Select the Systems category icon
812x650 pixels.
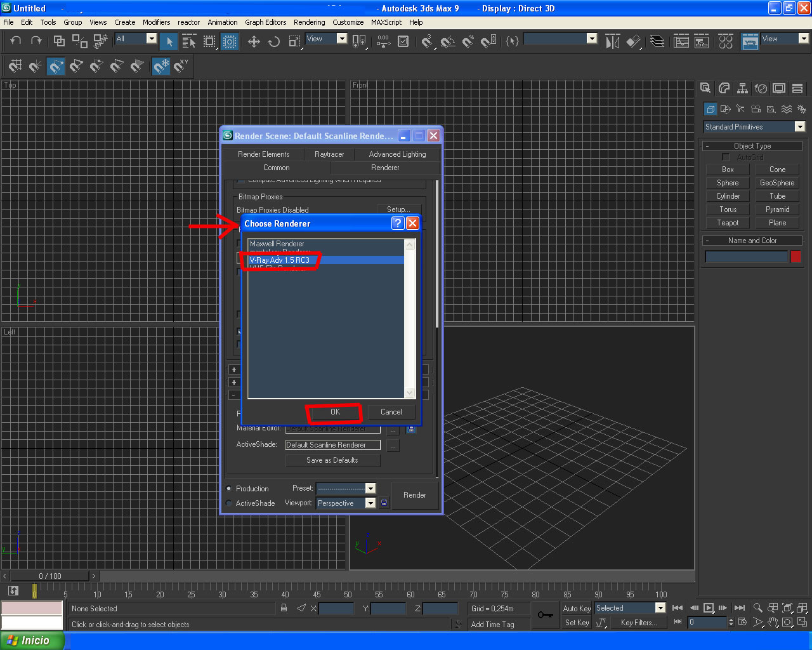[x=801, y=109]
